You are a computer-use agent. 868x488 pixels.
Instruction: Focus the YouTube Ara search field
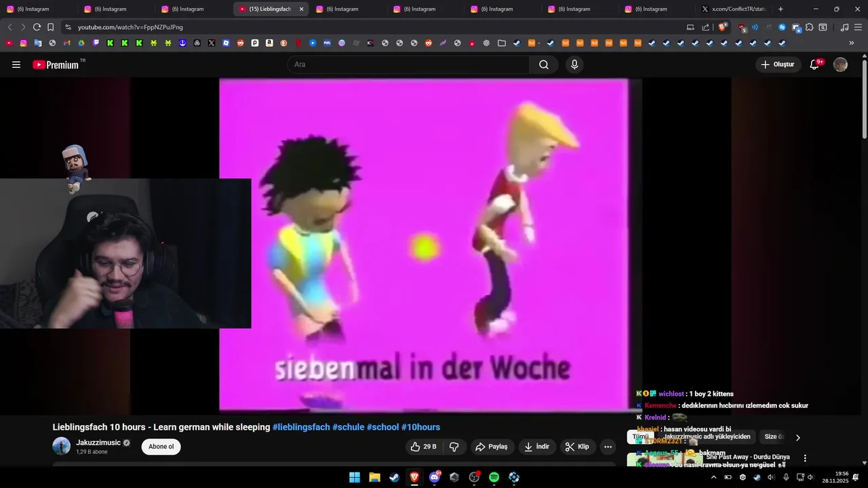pyautogui.click(x=409, y=64)
